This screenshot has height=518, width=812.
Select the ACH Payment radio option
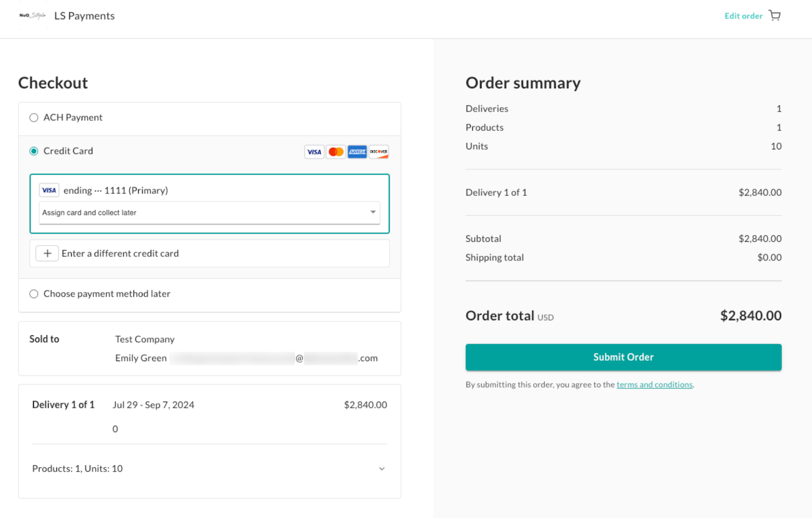click(x=34, y=118)
